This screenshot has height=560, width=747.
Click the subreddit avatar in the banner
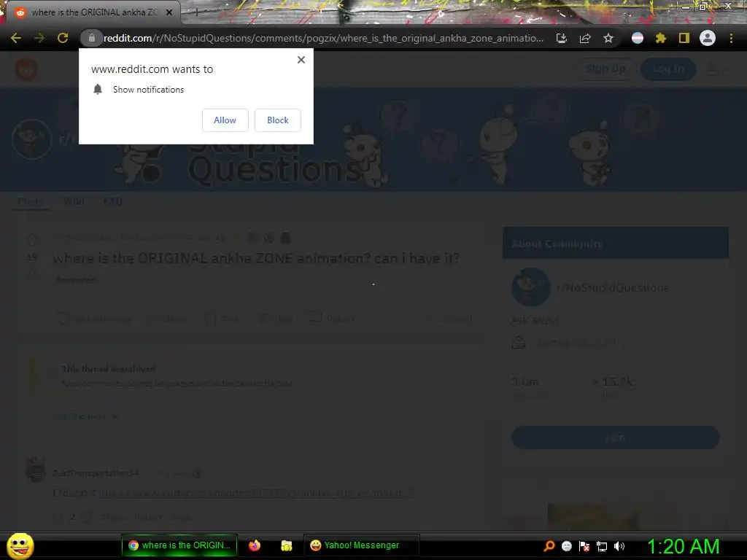point(32,139)
